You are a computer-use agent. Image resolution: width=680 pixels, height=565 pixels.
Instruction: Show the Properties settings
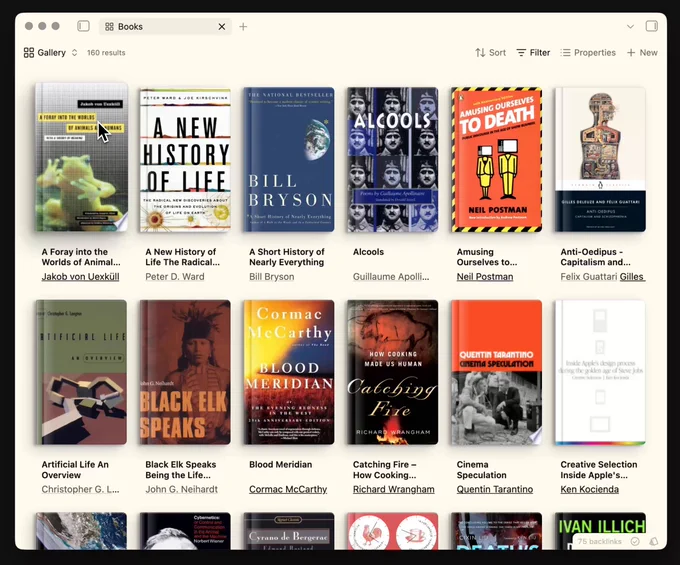tap(588, 53)
